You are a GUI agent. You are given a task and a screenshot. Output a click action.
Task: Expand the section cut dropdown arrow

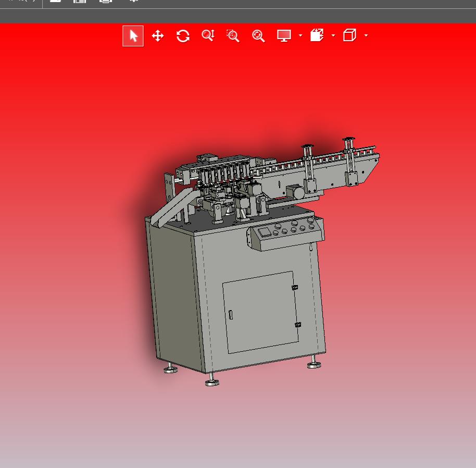[x=333, y=35]
